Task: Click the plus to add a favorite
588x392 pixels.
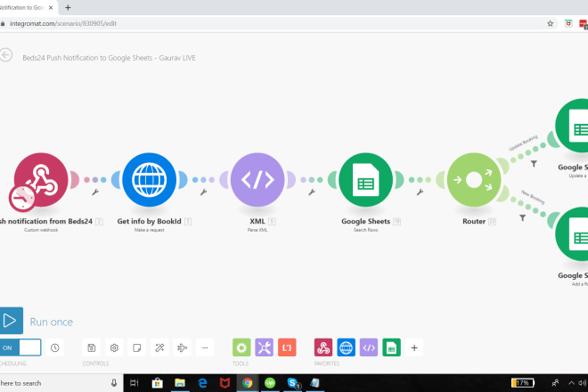Action: coord(414,347)
